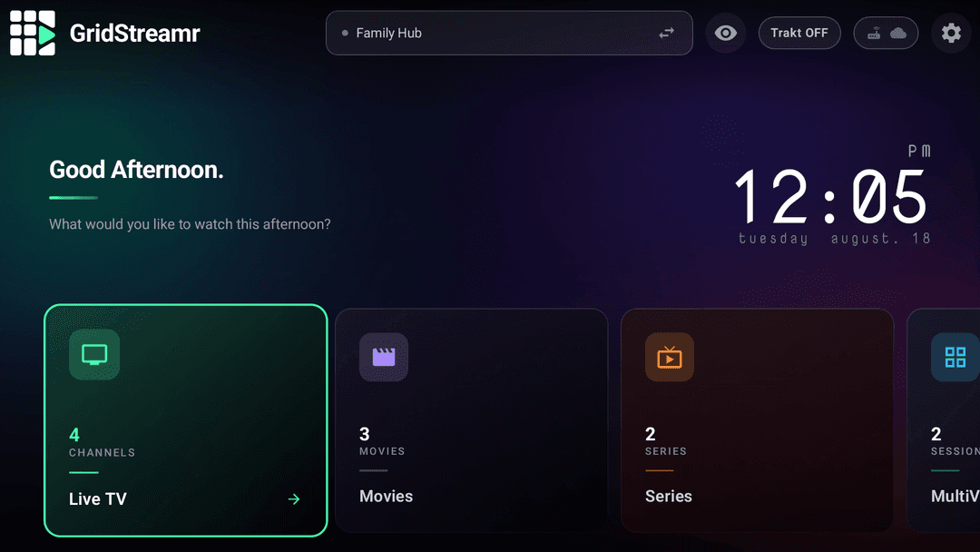Image resolution: width=980 pixels, height=552 pixels.
Task: Select the Live TV label
Action: tap(97, 498)
